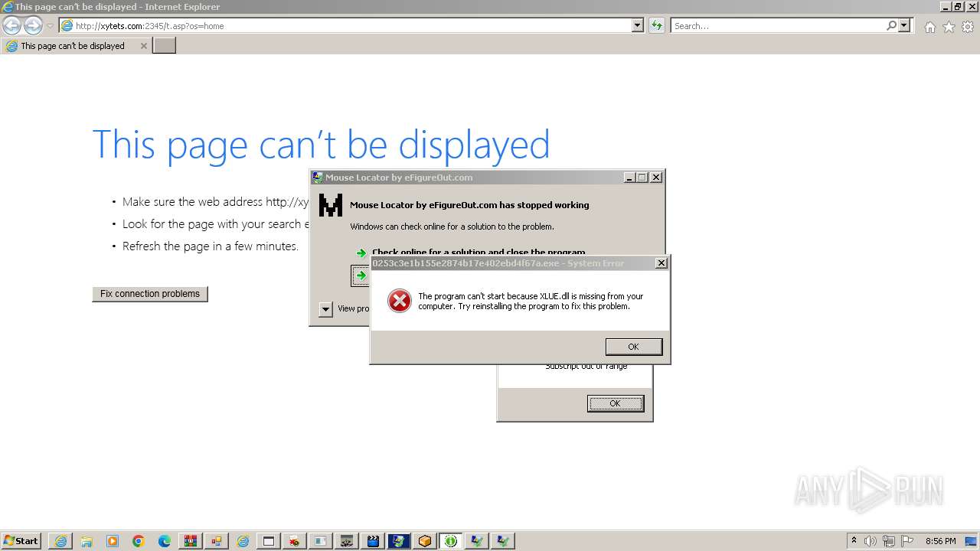Image resolution: width=980 pixels, height=551 pixels.
Task: Click the blank window icon on the taskbar
Action: click(269, 541)
